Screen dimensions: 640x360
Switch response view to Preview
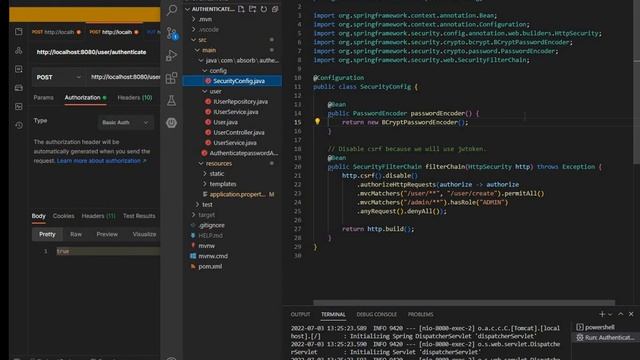(107, 234)
